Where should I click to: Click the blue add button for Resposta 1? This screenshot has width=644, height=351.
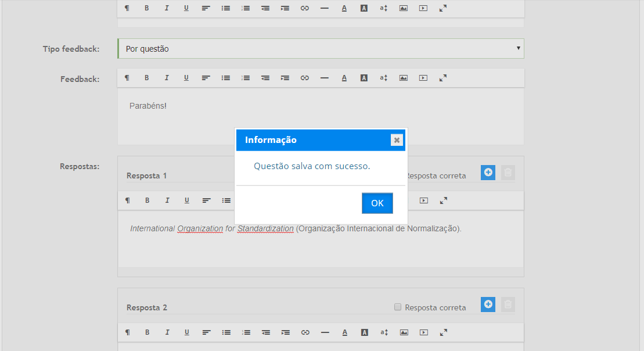tap(488, 172)
